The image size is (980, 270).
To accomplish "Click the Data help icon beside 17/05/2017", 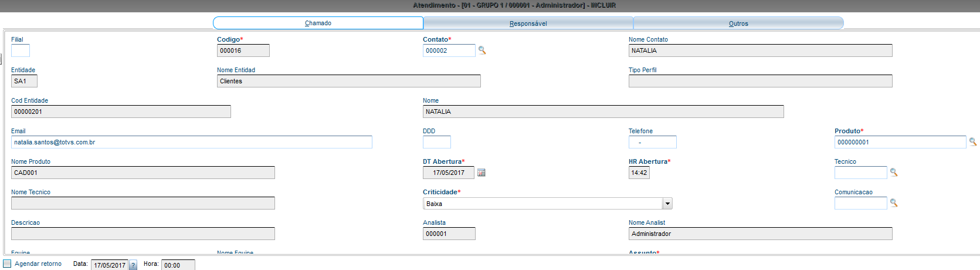I will tap(133, 265).
